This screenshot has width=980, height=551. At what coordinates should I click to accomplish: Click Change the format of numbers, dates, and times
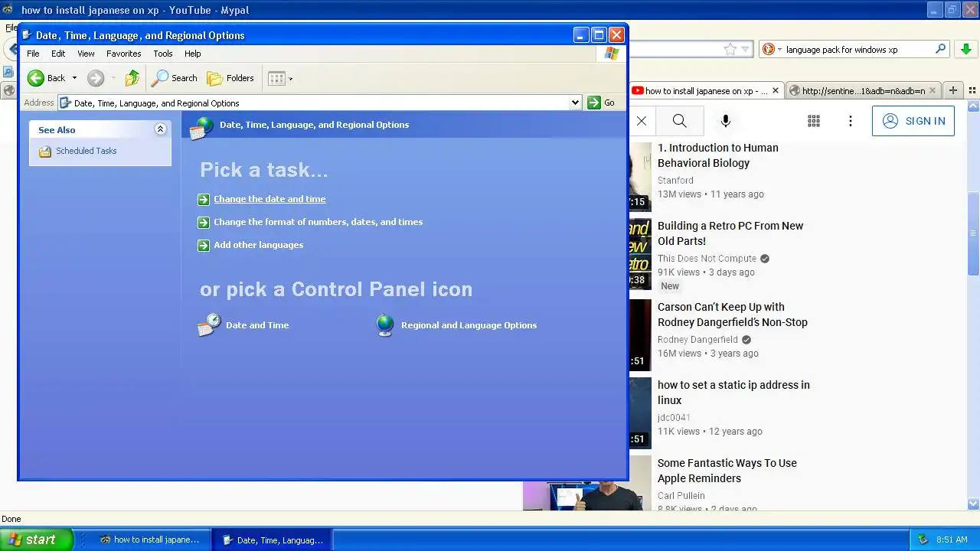click(x=318, y=222)
